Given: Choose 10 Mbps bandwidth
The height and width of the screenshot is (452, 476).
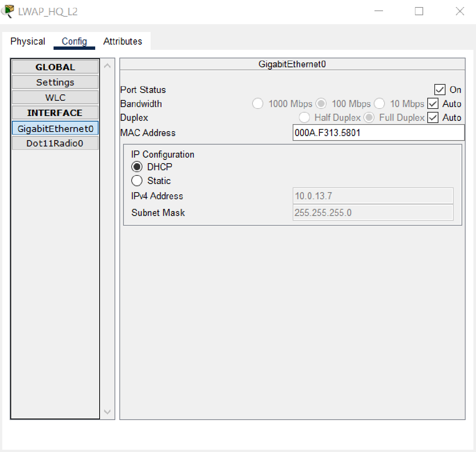Looking at the screenshot, I should tap(380, 104).
